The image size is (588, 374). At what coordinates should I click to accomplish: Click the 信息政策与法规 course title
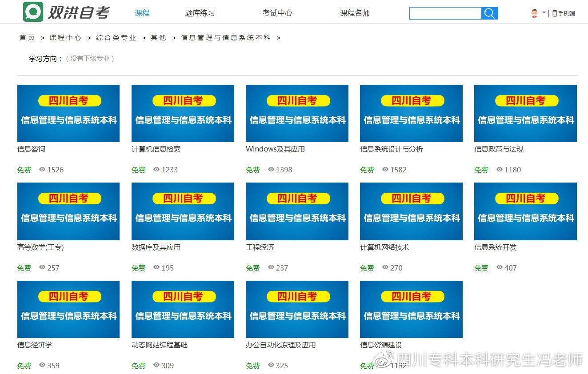click(x=499, y=149)
